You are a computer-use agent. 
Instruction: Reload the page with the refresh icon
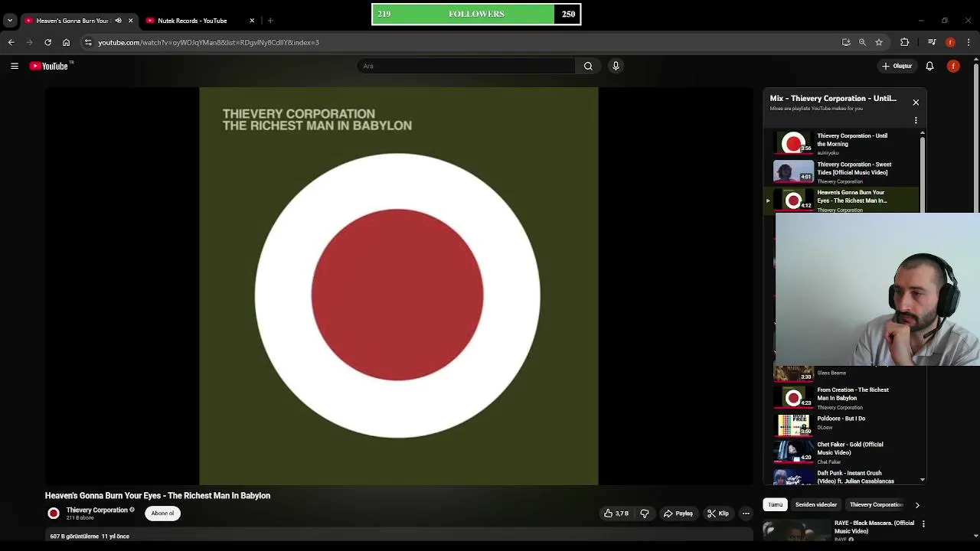point(47,42)
